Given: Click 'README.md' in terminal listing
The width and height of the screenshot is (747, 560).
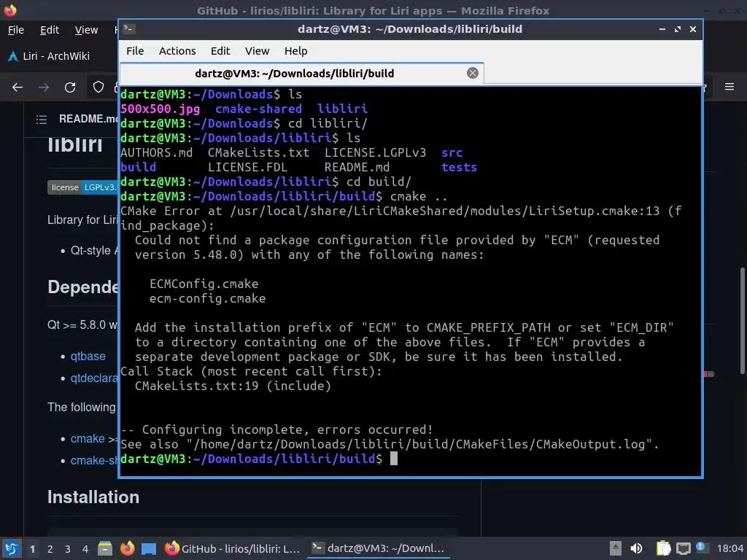Looking at the screenshot, I should 357,167.
